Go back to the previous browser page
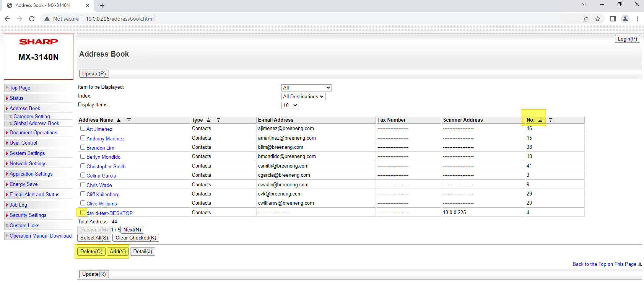The image size is (644, 285). (7, 19)
